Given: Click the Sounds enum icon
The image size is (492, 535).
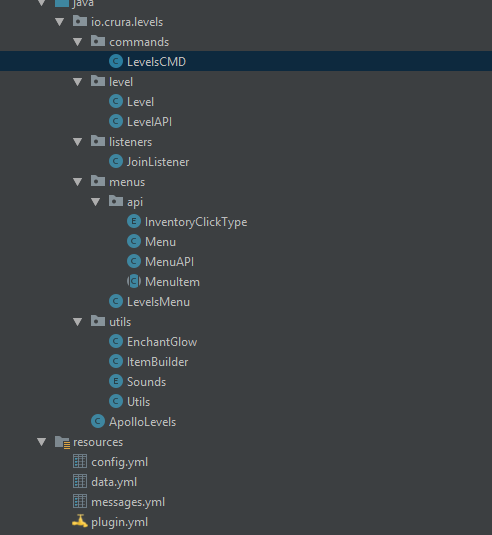Looking at the screenshot, I should (x=116, y=381).
